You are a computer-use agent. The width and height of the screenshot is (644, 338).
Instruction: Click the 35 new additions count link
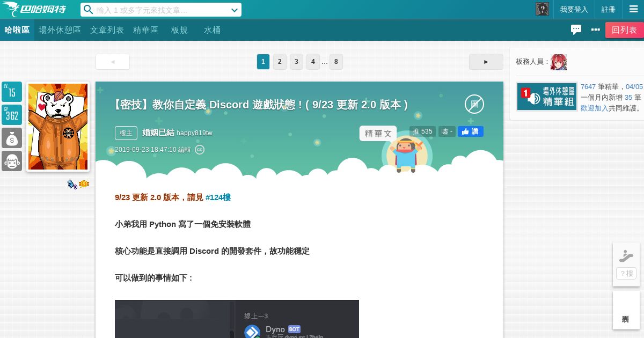pyautogui.click(x=628, y=97)
